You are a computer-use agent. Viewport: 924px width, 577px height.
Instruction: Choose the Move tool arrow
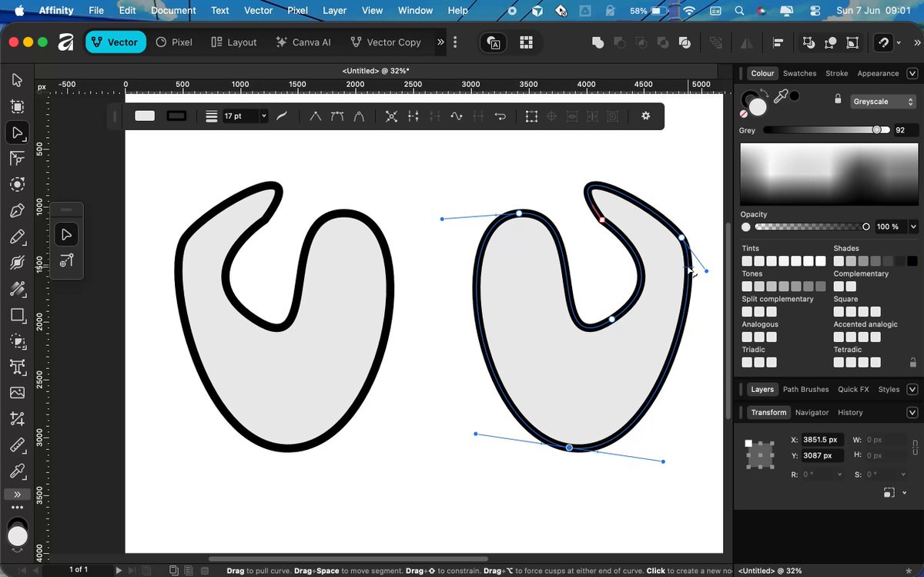(x=17, y=80)
